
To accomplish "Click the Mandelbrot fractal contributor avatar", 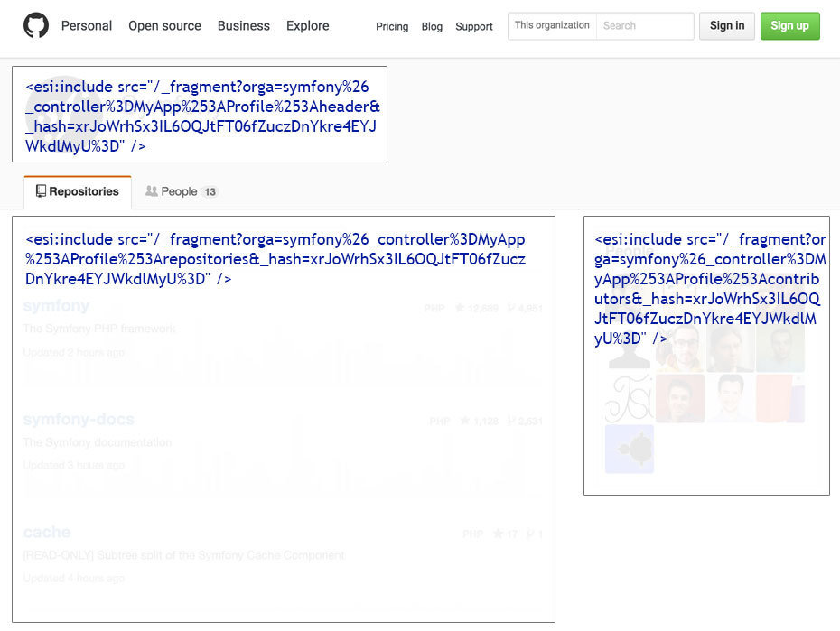I will [x=630, y=449].
